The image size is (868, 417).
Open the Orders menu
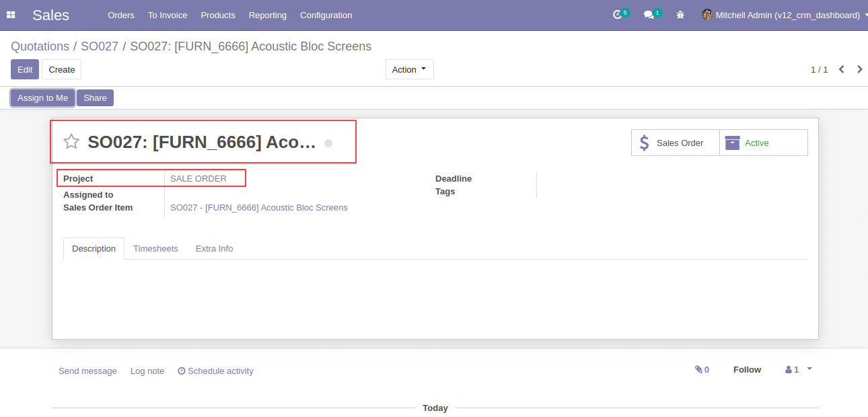tap(121, 15)
